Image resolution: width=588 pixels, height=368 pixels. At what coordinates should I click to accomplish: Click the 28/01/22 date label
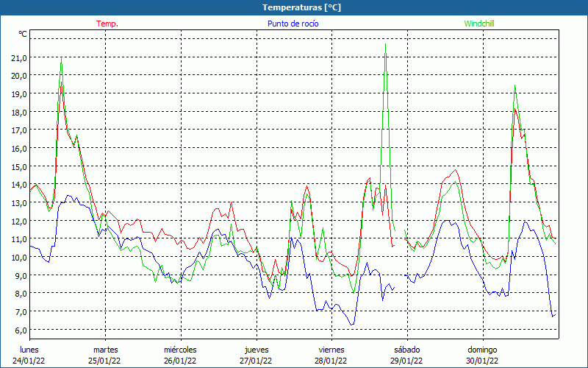pos(331,361)
